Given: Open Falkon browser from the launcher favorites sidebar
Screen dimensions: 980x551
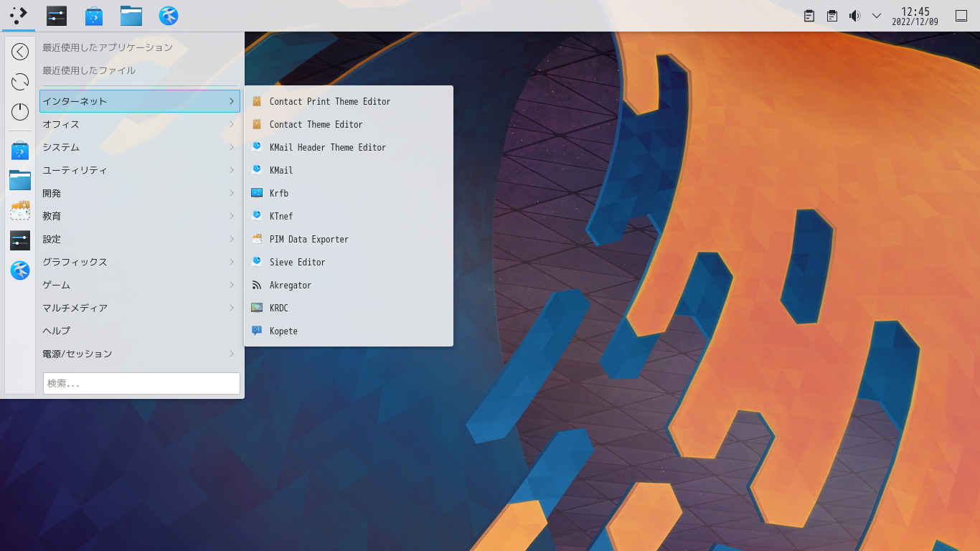Looking at the screenshot, I should click(x=20, y=270).
